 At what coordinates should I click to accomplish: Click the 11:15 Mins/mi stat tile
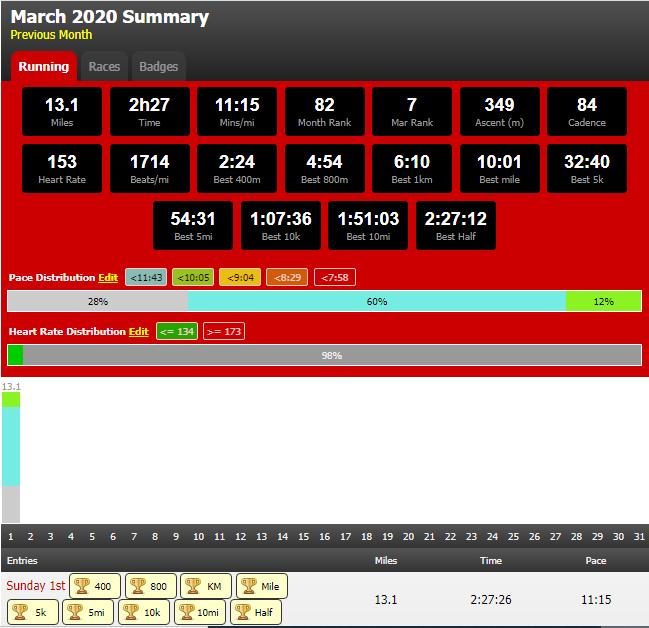(237, 111)
